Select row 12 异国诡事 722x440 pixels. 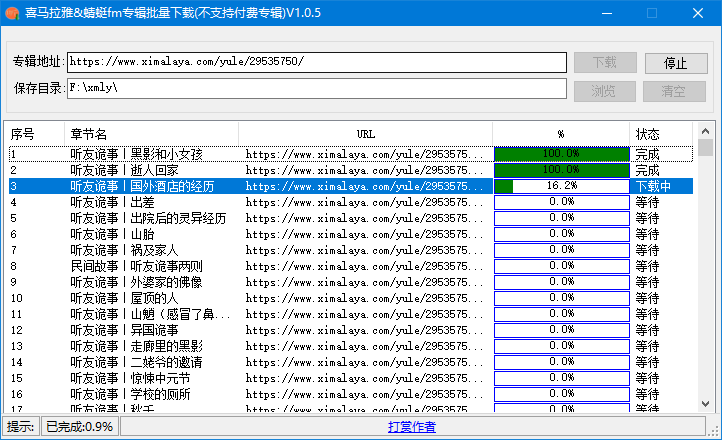[125, 330]
